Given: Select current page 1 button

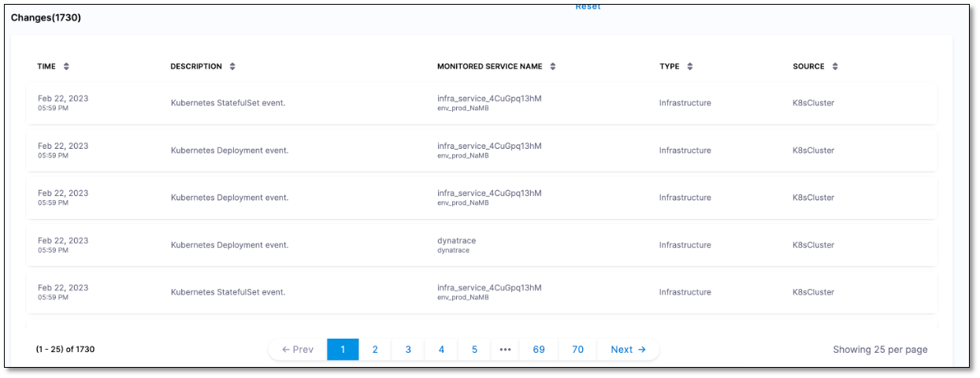Looking at the screenshot, I should (x=343, y=350).
